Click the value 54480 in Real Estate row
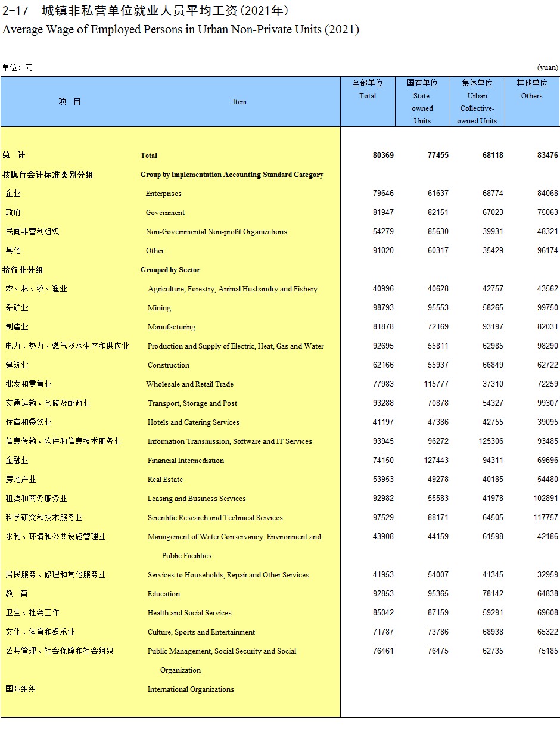The height and width of the screenshot is (737, 560). click(547, 480)
